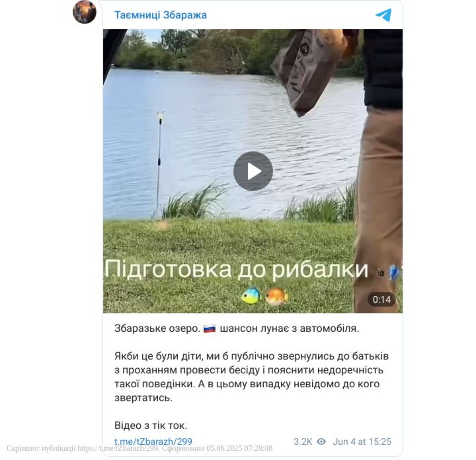
Task: Click the orange pufferfish sticker on the video
Action: tap(277, 296)
